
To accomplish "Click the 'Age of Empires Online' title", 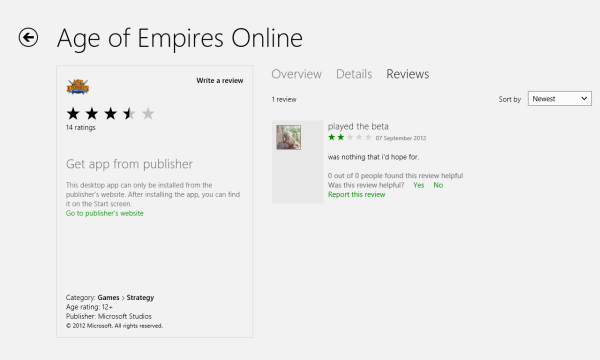I will click(180, 38).
